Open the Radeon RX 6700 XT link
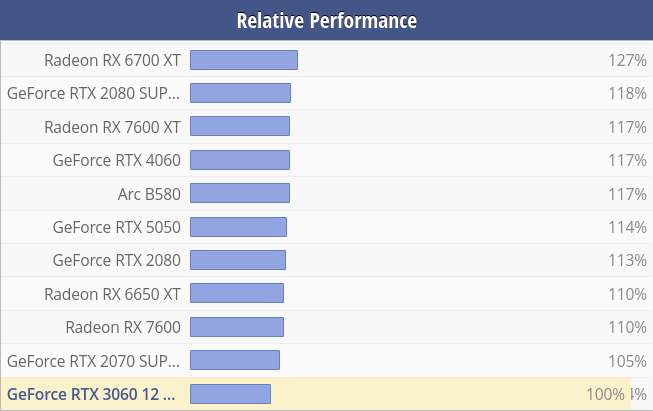 click(x=112, y=60)
